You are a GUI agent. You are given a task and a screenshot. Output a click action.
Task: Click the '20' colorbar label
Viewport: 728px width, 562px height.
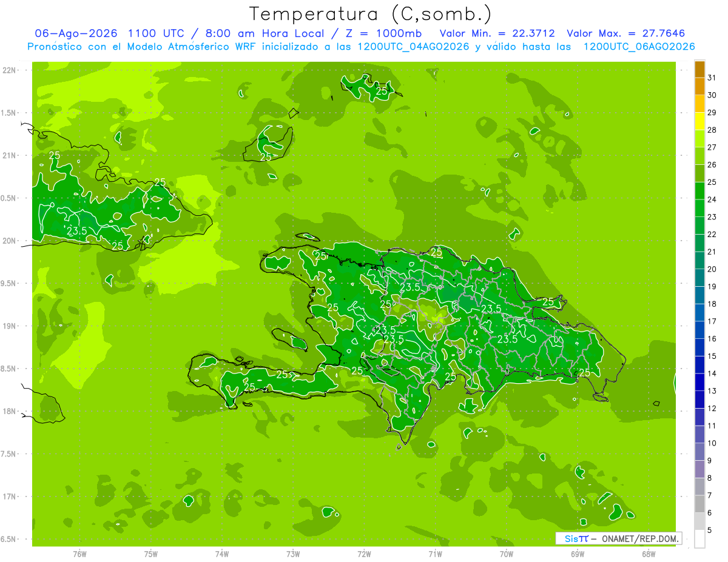coord(712,269)
